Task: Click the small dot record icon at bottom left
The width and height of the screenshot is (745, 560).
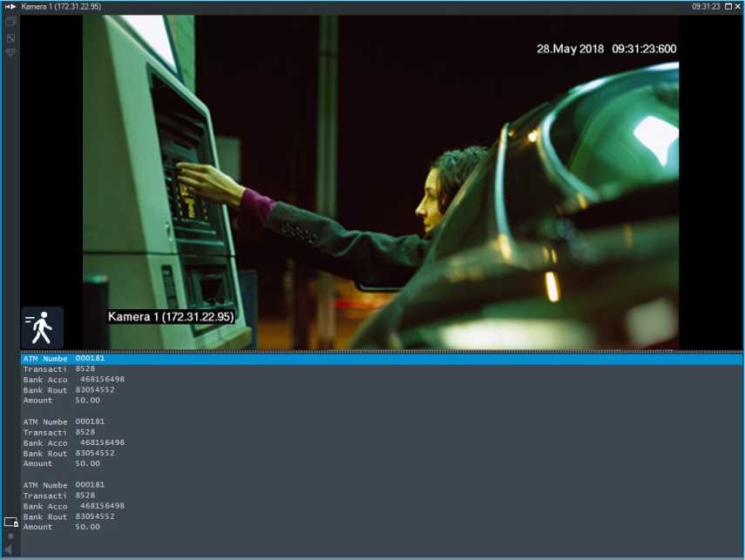Action: pos(10,536)
